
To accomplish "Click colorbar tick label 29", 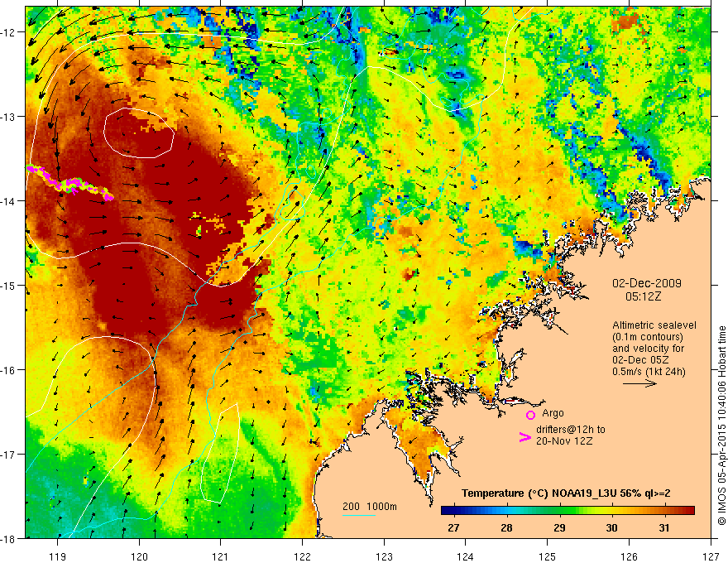I will [x=559, y=527].
